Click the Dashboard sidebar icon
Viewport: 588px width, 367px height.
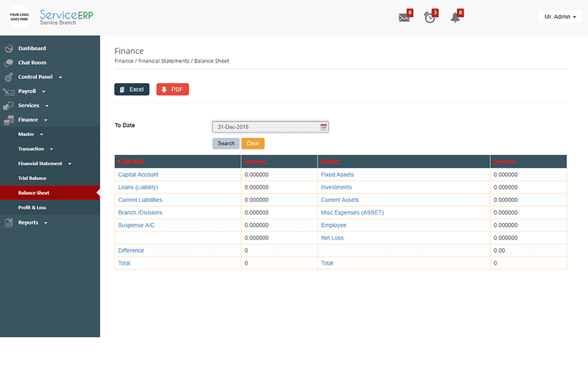(9, 48)
